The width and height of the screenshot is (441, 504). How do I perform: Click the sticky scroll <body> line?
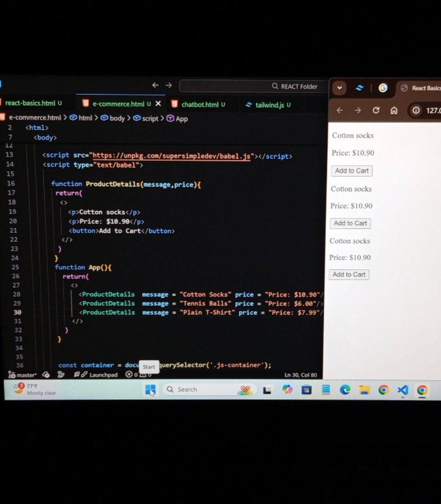click(45, 137)
